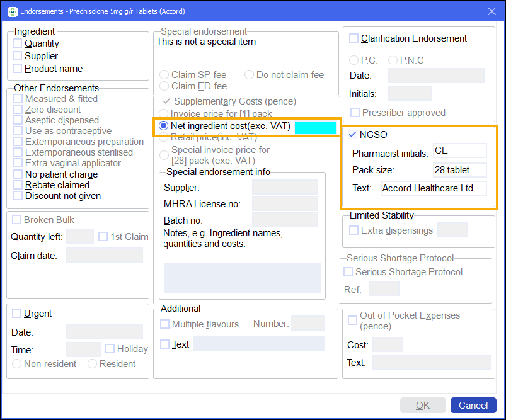Click the cyan net ingredient cost field
This screenshot has height=420, width=506.
click(x=315, y=127)
